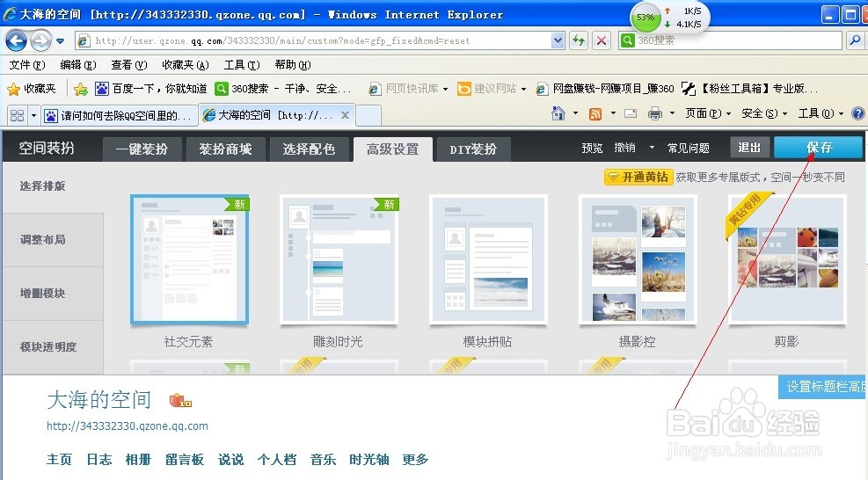This screenshot has height=480, width=868.
Task: Go back with the browser back arrow
Action: point(16,40)
